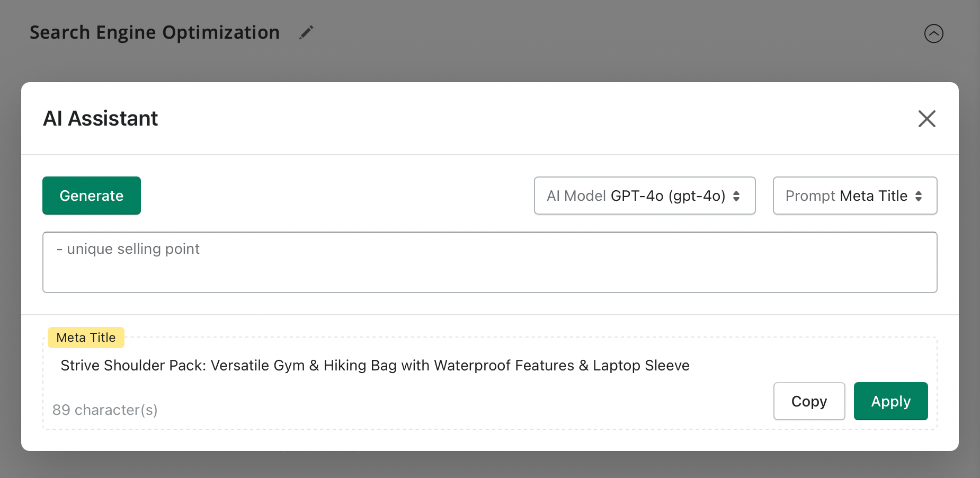Apply the generated meta title
Screen dimensions: 980x478
click(890, 401)
